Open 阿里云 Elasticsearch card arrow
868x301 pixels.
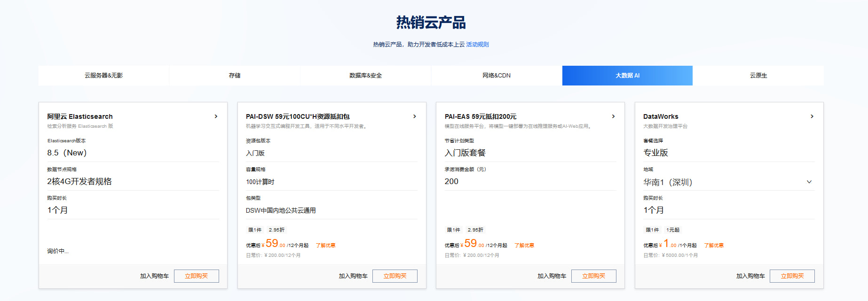(216, 116)
